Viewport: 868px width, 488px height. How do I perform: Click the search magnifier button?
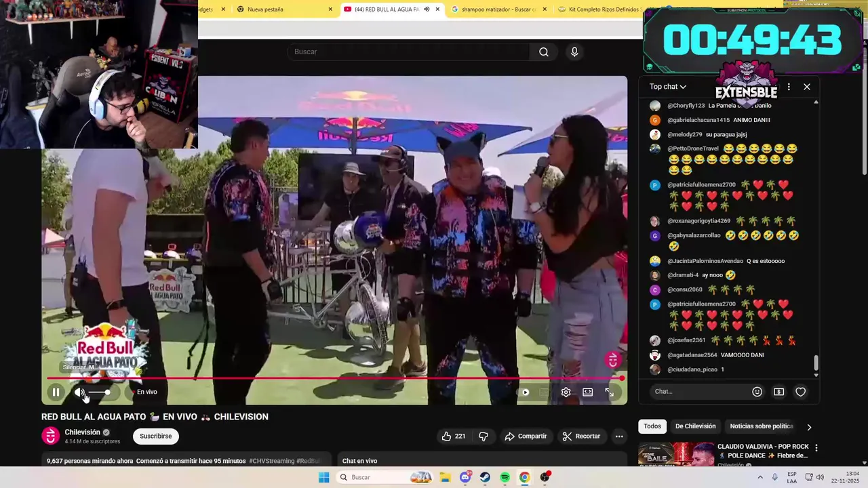tap(544, 52)
